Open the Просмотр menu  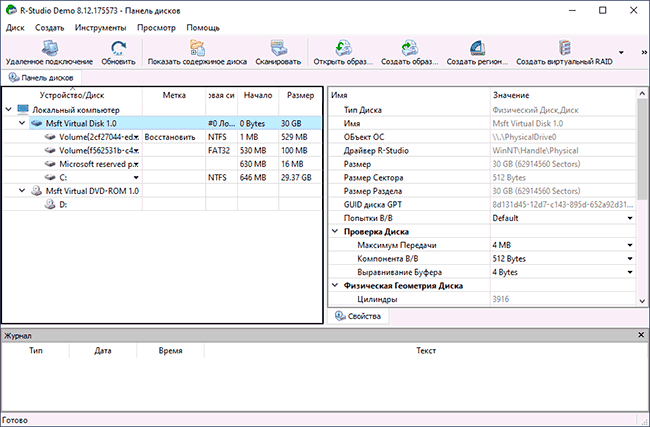(156, 28)
